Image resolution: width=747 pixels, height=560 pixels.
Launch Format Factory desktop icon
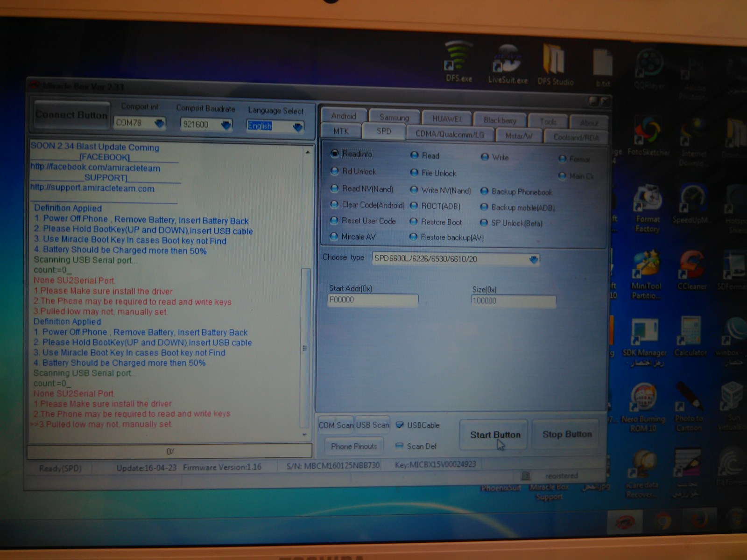click(648, 209)
